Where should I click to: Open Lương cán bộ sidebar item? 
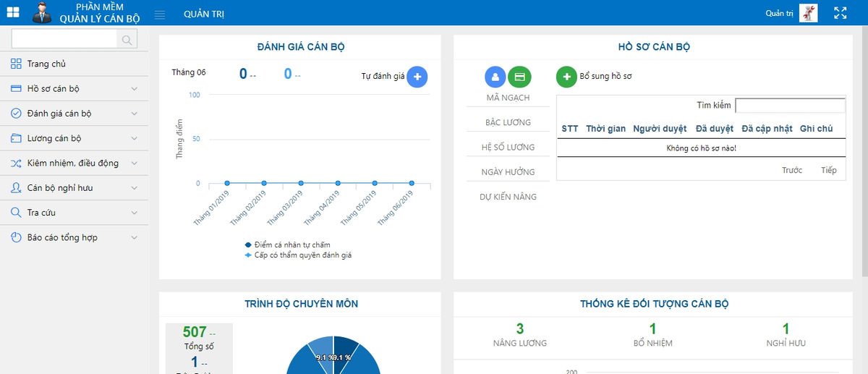pos(74,138)
